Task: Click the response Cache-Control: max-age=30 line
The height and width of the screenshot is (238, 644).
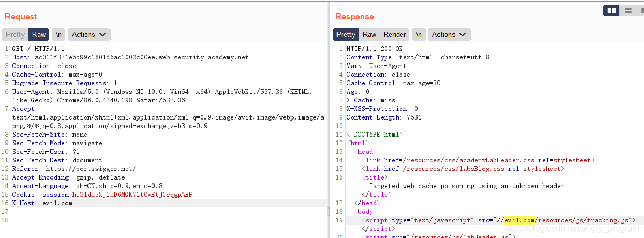Action: pos(393,83)
